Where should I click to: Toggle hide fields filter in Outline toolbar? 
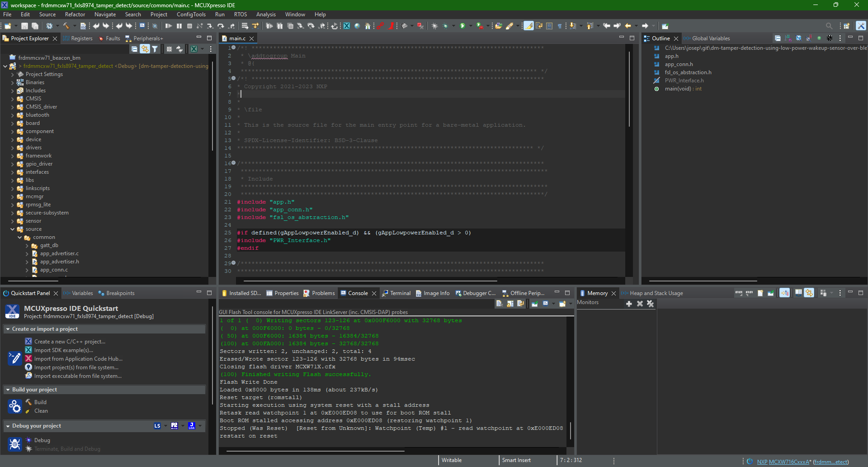click(x=798, y=38)
